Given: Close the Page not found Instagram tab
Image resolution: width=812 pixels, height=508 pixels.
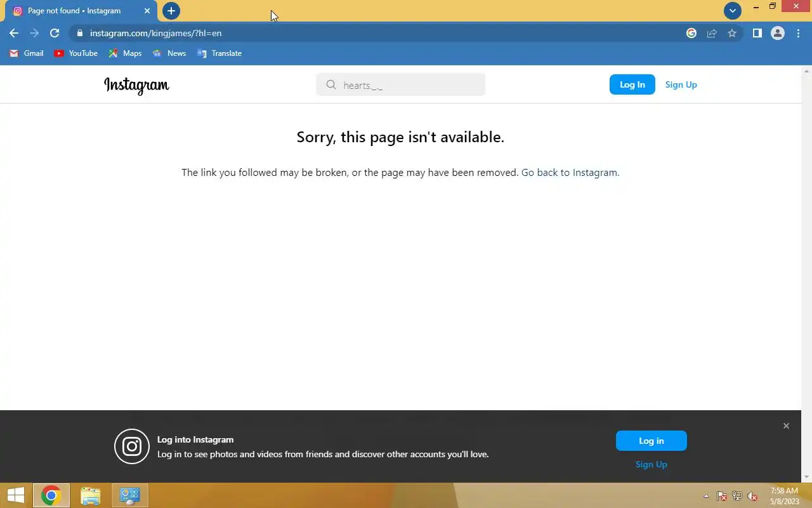Looking at the screenshot, I should (147, 11).
